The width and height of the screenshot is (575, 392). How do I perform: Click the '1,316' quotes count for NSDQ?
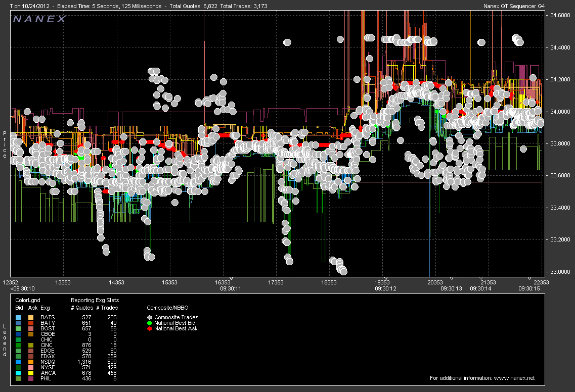(x=84, y=362)
